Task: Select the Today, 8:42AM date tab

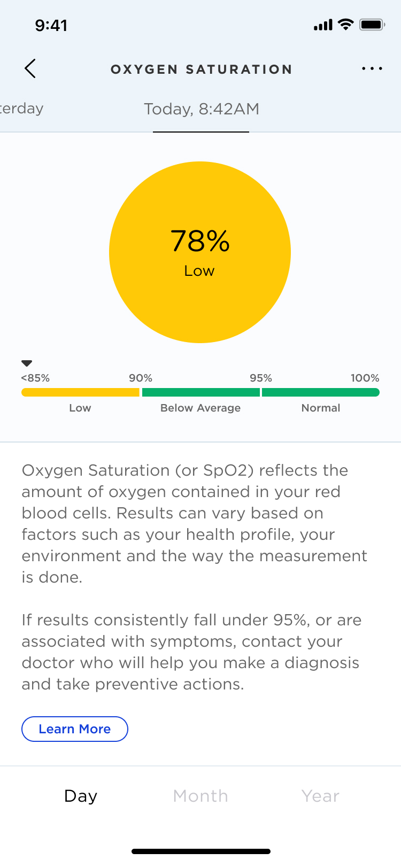Action: coord(202,109)
